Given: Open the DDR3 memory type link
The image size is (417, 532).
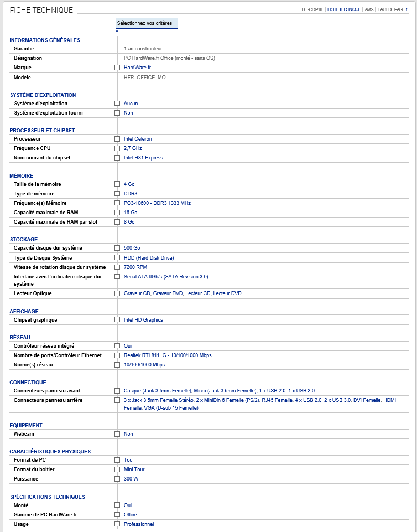Looking at the screenshot, I should (131, 193).
